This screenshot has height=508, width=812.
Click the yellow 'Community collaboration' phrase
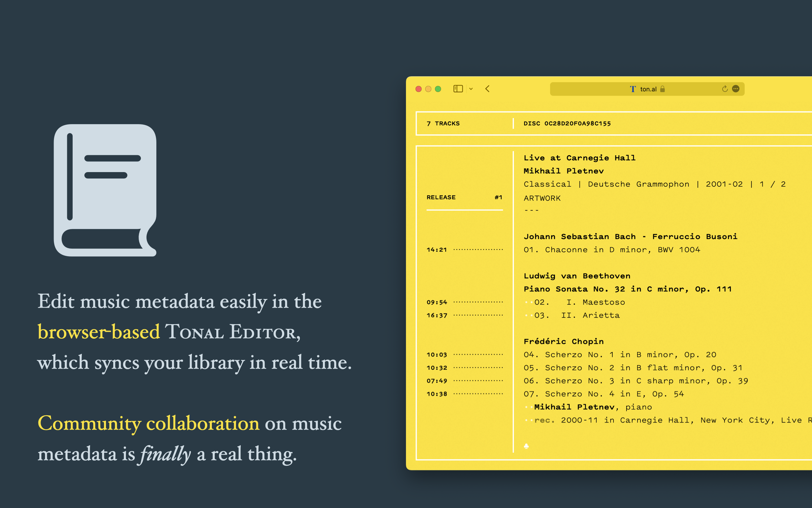(x=148, y=423)
